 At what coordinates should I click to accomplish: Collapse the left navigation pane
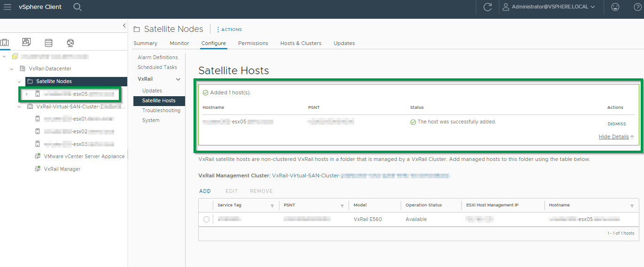pos(124,25)
